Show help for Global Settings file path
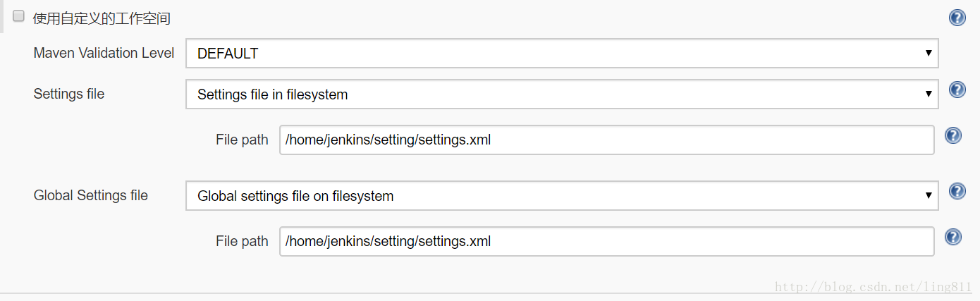 point(953,237)
